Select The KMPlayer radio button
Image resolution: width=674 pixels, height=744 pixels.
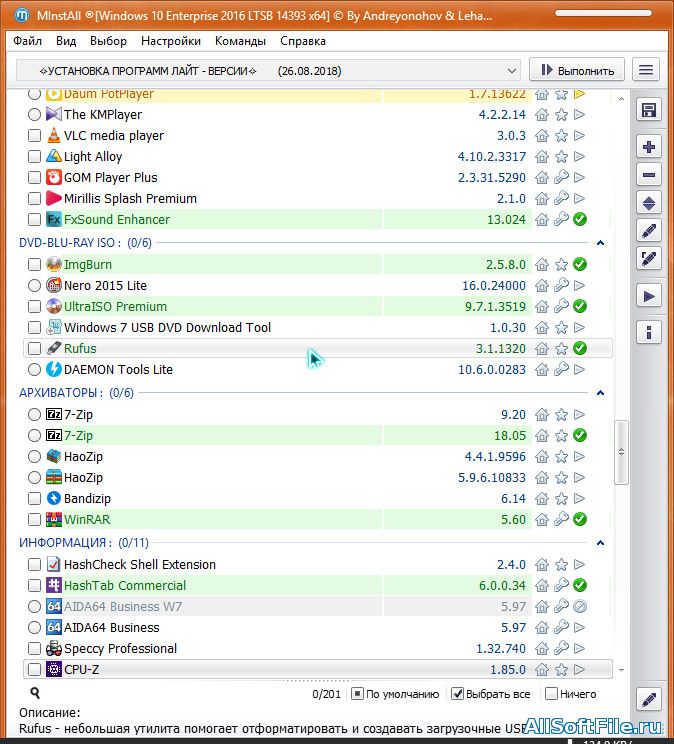[x=34, y=114]
